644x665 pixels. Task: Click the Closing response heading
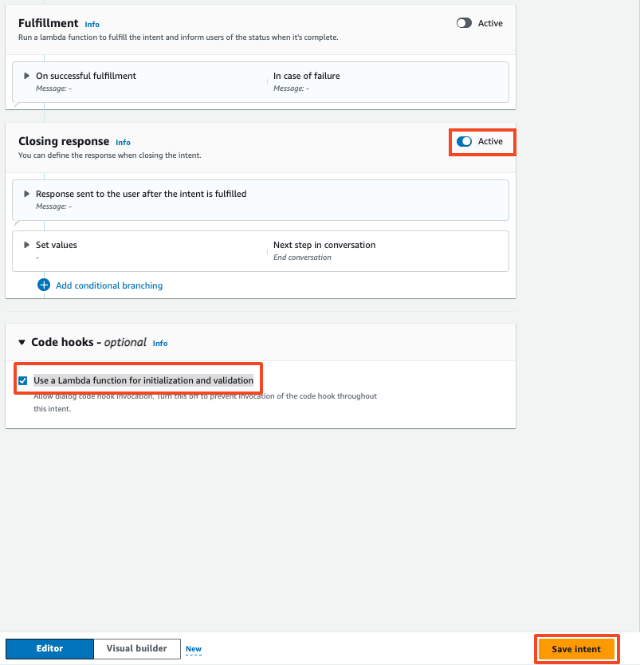[x=64, y=141]
